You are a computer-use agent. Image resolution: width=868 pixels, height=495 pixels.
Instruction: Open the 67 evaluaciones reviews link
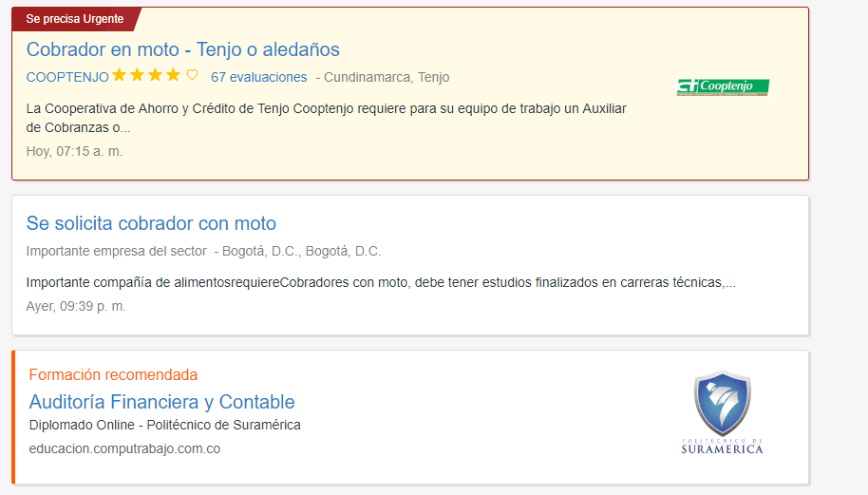click(x=258, y=77)
